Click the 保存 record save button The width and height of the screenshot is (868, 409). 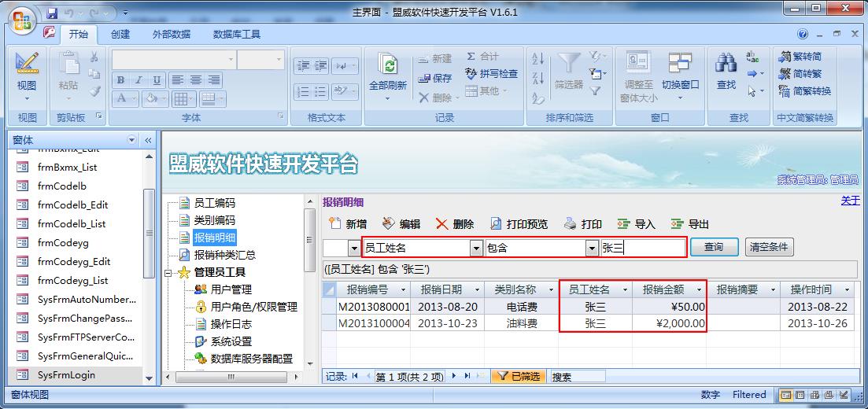(435, 78)
